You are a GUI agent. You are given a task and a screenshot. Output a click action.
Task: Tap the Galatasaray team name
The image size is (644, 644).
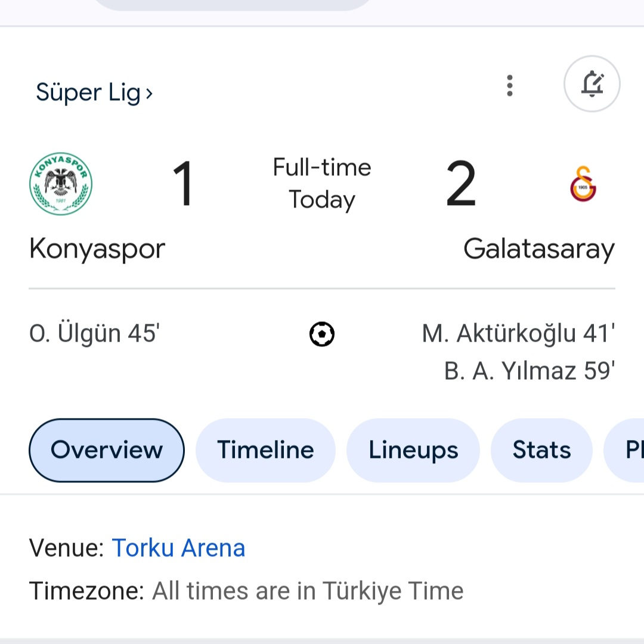pyautogui.click(x=538, y=249)
